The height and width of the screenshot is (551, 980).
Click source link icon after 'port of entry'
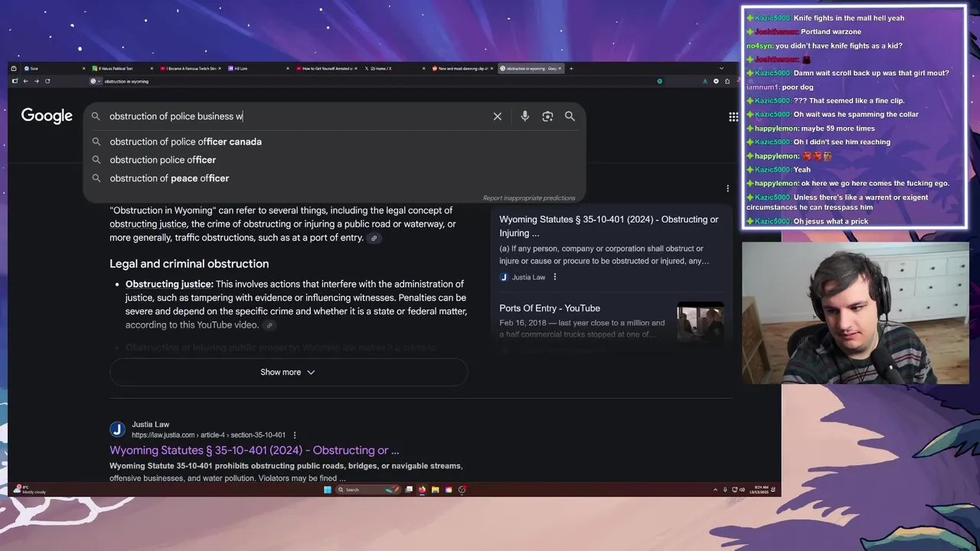374,238
